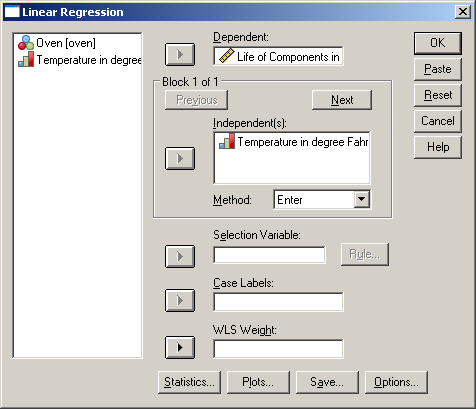Select Life of Components ruler icon in Dependent

pos(227,56)
